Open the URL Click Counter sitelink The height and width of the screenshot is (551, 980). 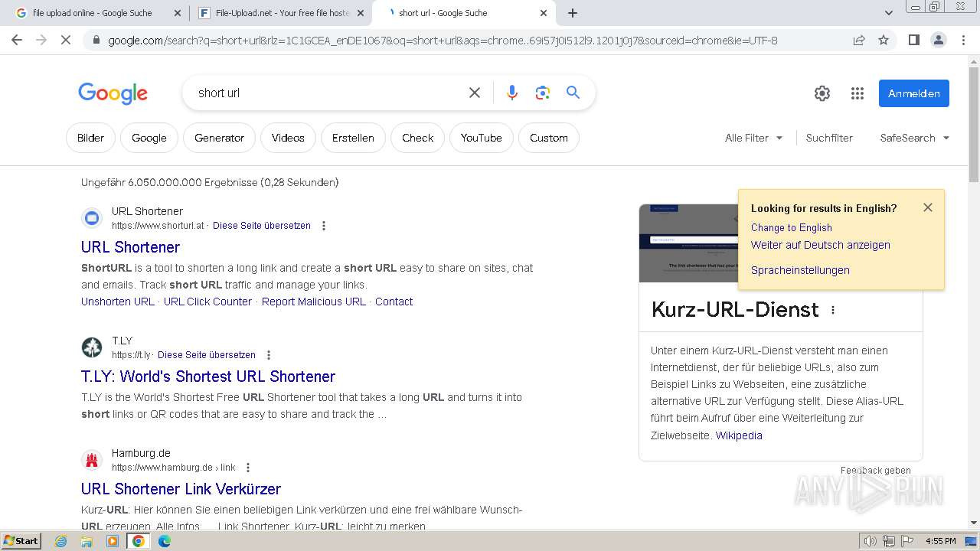pyautogui.click(x=207, y=302)
